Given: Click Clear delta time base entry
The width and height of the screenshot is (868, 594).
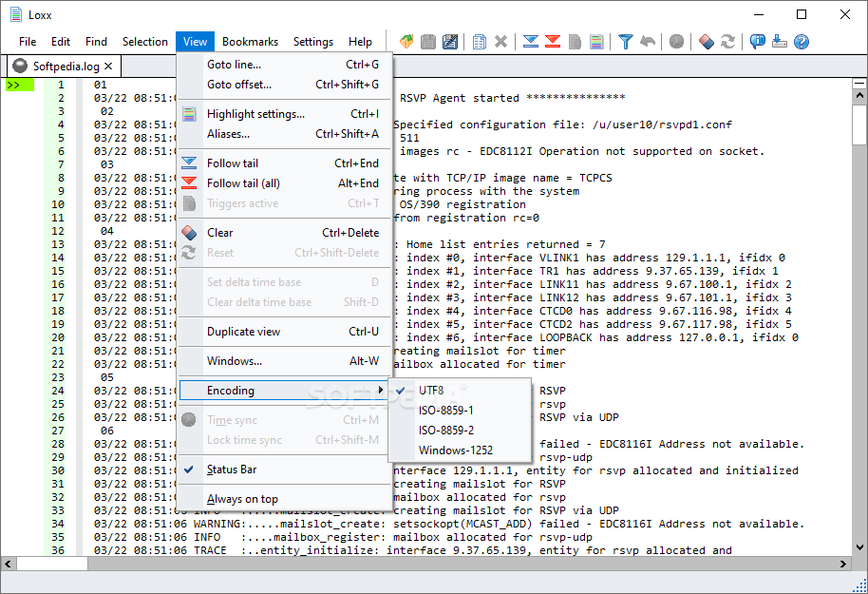Looking at the screenshot, I should click(x=285, y=302).
